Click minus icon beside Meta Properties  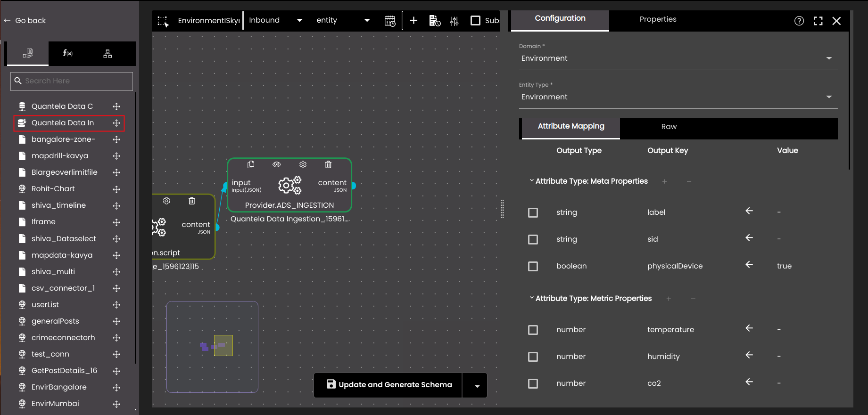pos(689,181)
